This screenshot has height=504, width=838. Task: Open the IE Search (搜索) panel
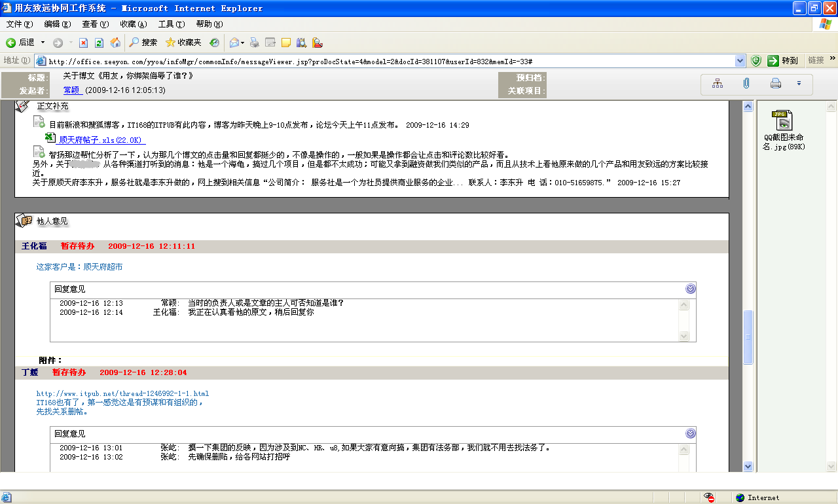coord(143,43)
